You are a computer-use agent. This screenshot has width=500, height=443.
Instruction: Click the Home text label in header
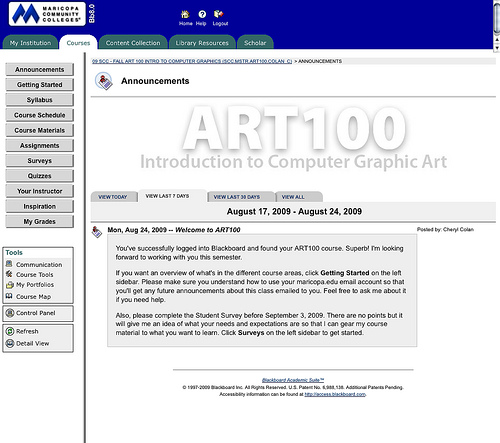click(186, 24)
